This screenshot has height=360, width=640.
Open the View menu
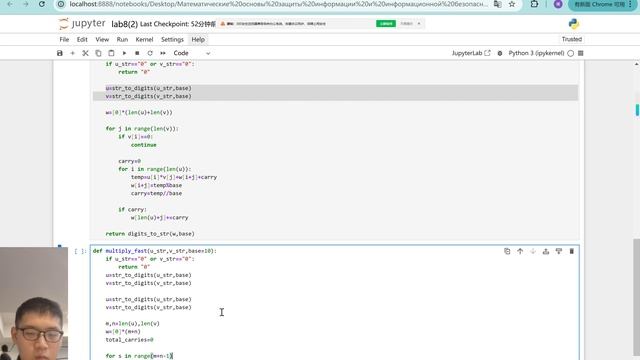(x=102, y=40)
